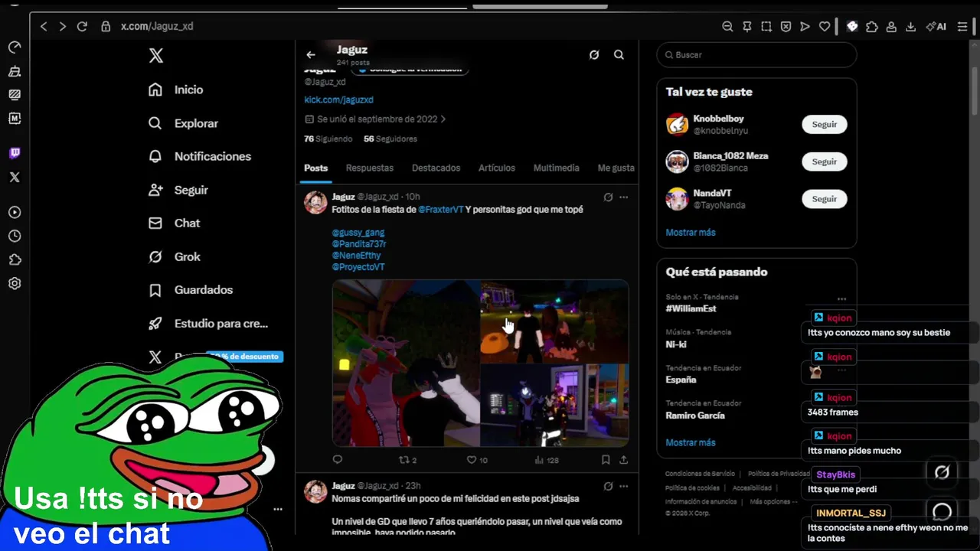
Task: Like the post with 10 likes
Action: [x=477, y=460]
